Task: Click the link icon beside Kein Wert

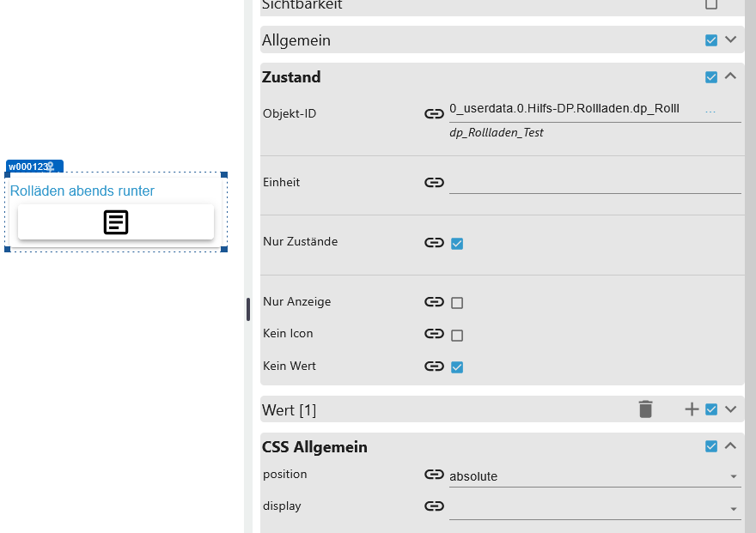Action: (x=434, y=366)
